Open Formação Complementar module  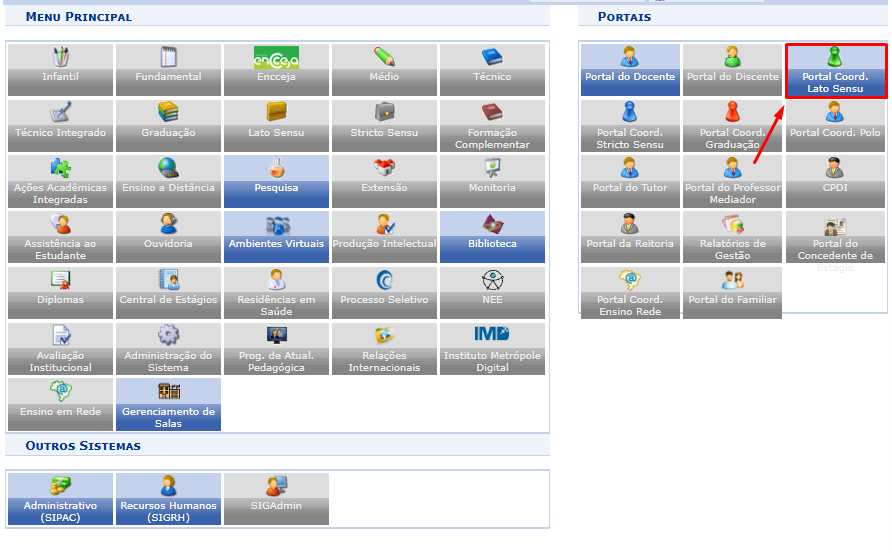point(493,125)
